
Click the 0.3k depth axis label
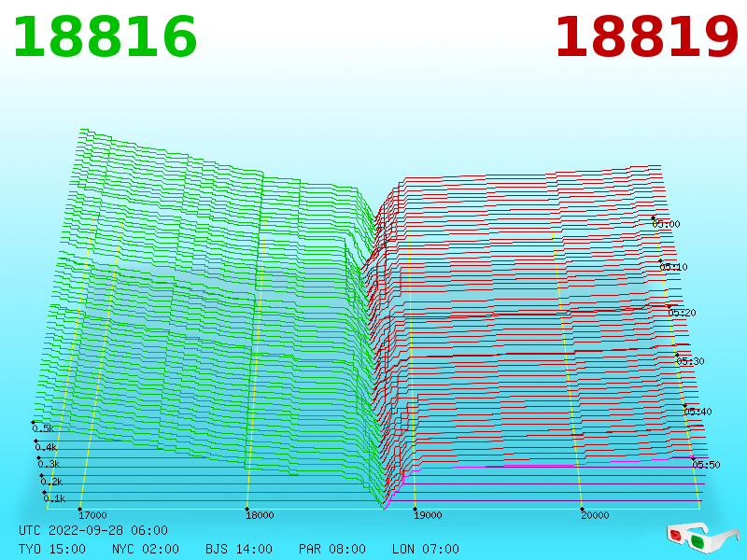[49, 464]
